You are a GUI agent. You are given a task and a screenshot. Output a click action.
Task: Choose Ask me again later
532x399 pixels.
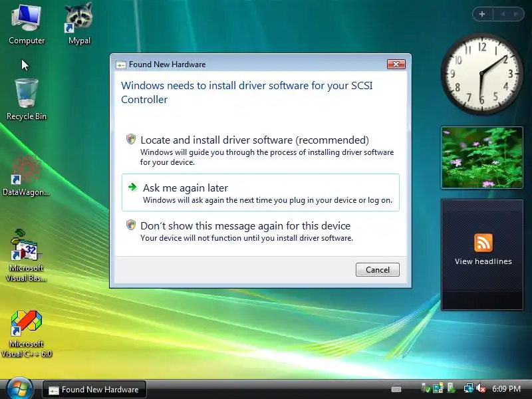pos(260,193)
